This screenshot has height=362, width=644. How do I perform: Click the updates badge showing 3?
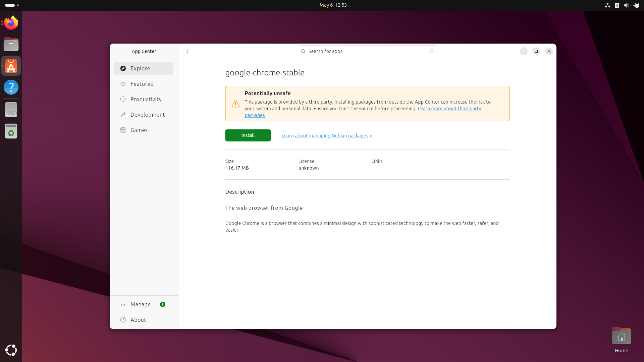coord(163,304)
